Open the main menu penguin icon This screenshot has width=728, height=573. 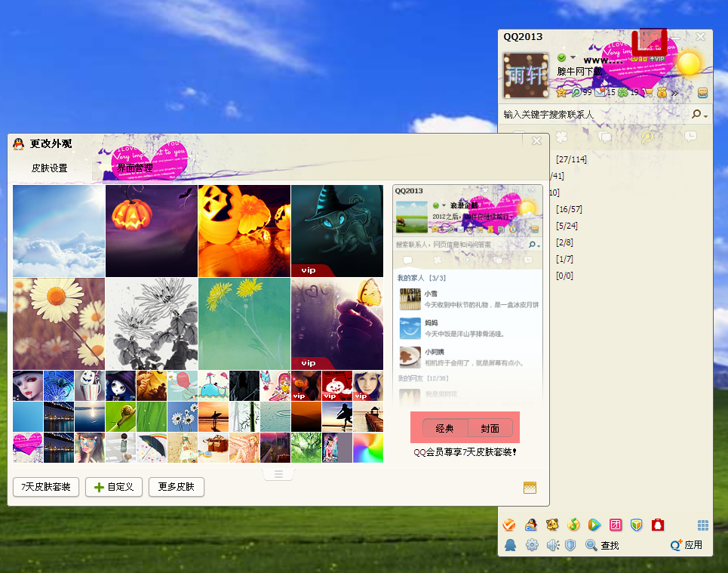[x=510, y=544]
